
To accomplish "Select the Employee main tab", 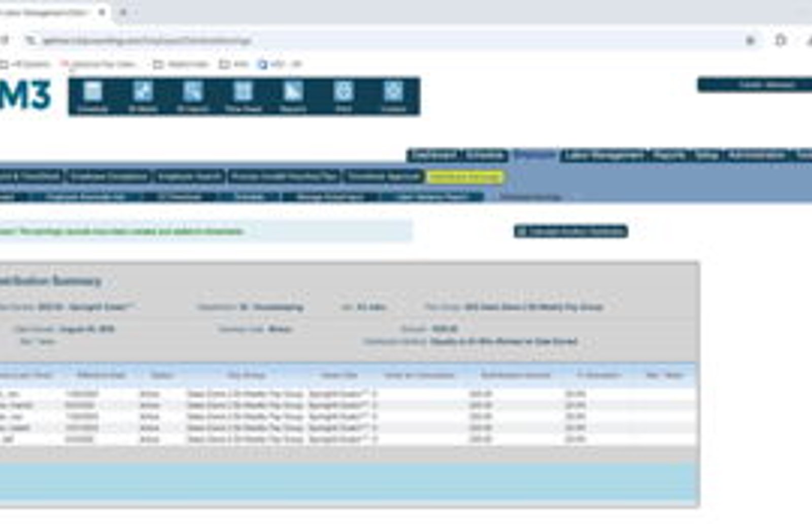I will (x=534, y=155).
